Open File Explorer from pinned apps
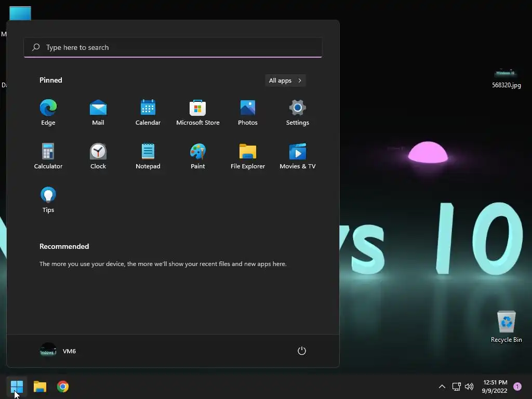Image resolution: width=532 pixels, height=399 pixels. 248,156
